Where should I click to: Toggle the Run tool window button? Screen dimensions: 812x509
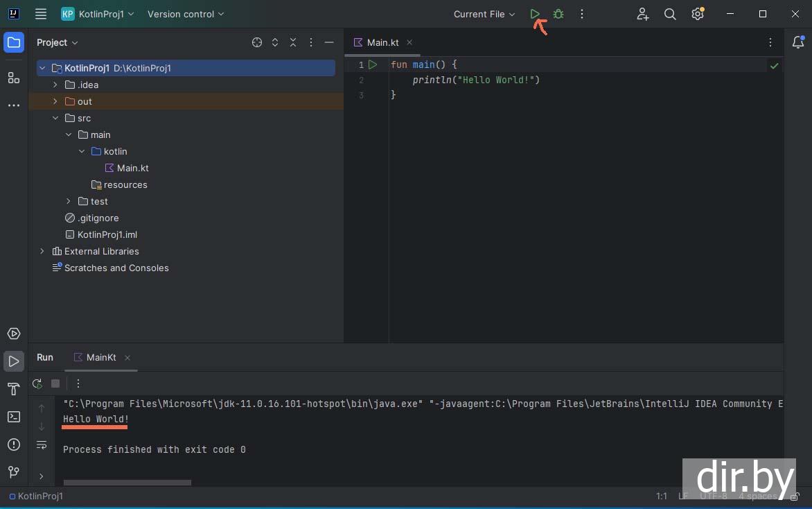click(x=13, y=361)
